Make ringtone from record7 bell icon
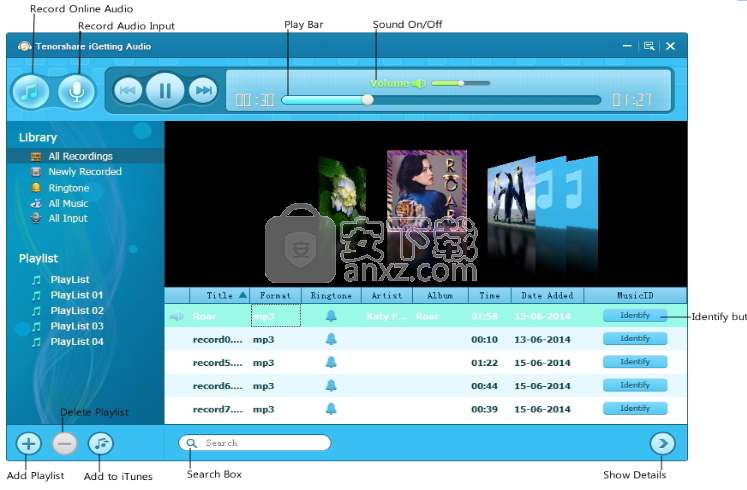The width and height of the screenshot is (747, 490). tap(331, 409)
